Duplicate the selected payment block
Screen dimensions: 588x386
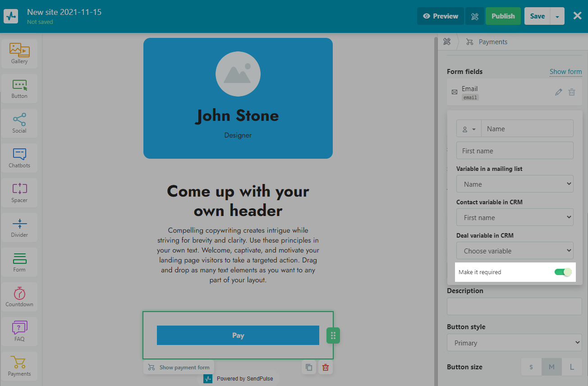coord(308,367)
